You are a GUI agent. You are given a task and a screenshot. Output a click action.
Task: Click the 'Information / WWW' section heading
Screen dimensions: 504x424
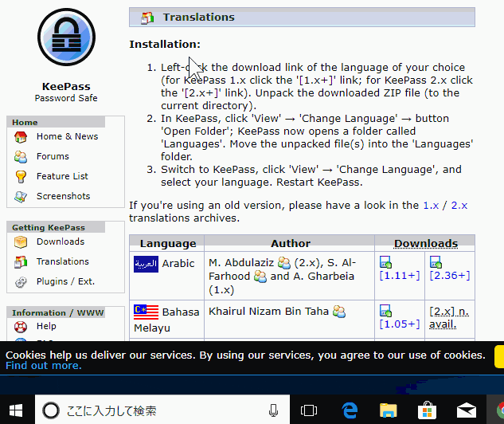pyautogui.click(x=58, y=312)
